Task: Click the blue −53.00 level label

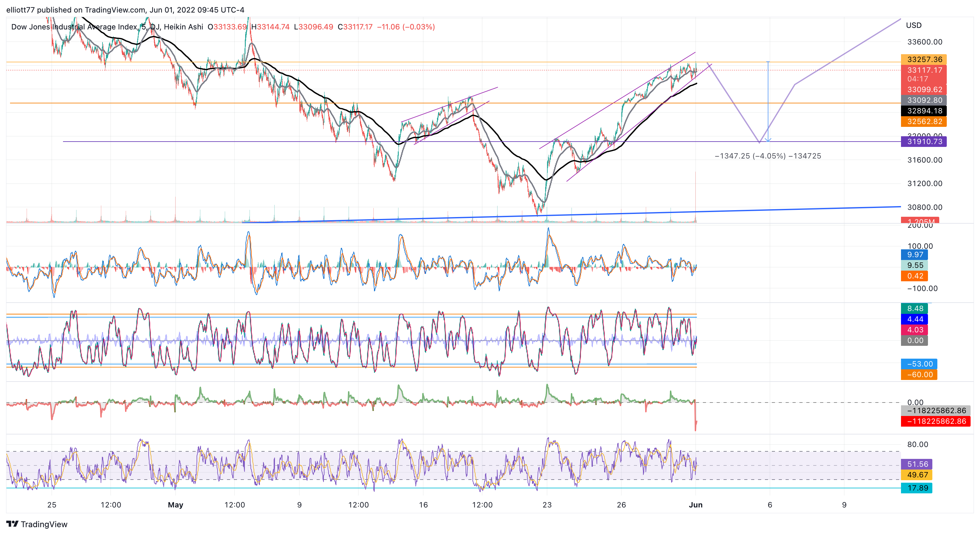Action: point(919,364)
